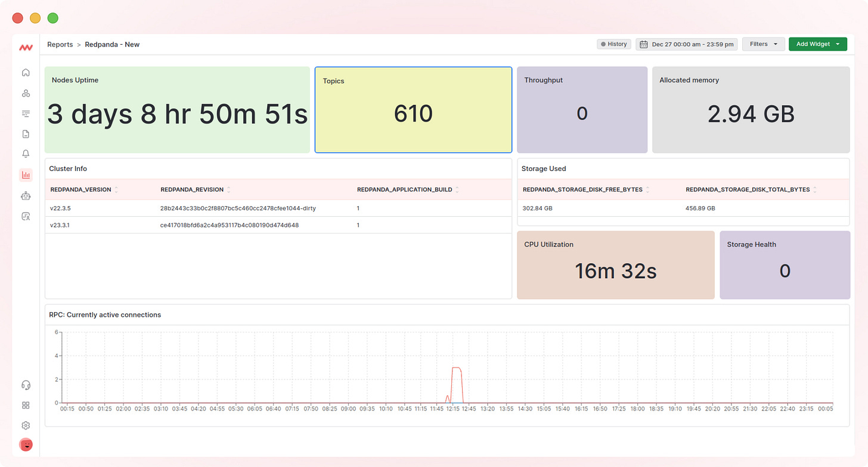
Task: Open the user avatar at sidebar bottom
Action: (x=26, y=444)
